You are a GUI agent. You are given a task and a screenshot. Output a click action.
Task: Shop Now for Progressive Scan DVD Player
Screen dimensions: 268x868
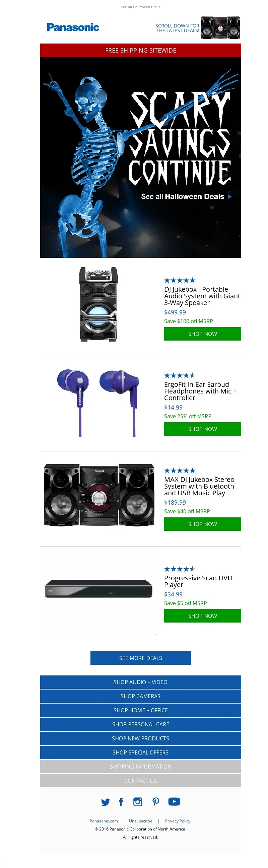tap(202, 616)
